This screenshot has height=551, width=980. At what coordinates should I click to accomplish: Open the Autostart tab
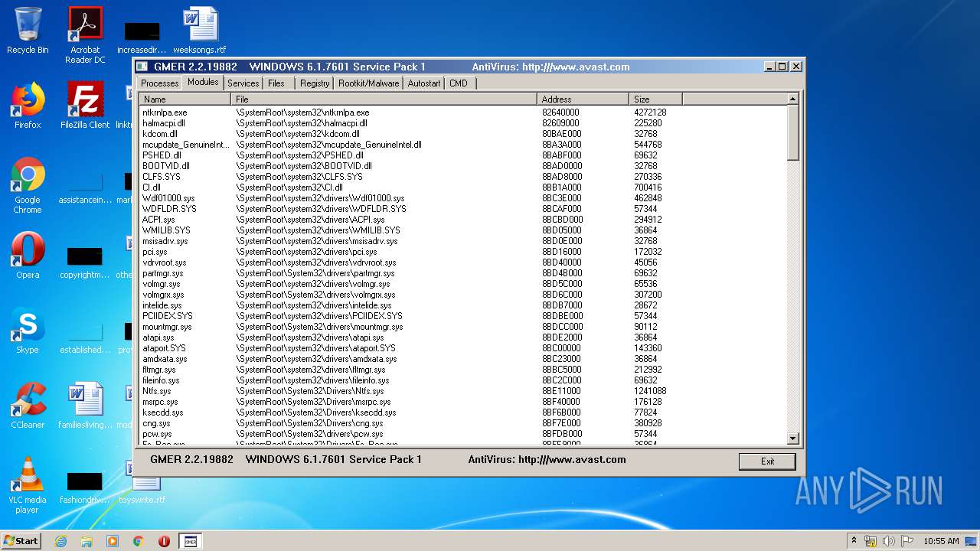click(x=424, y=83)
